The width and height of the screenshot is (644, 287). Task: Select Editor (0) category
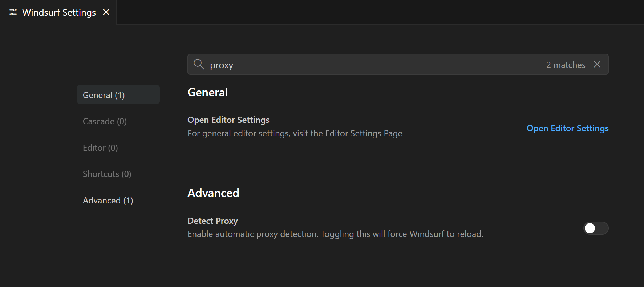pyautogui.click(x=118, y=148)
